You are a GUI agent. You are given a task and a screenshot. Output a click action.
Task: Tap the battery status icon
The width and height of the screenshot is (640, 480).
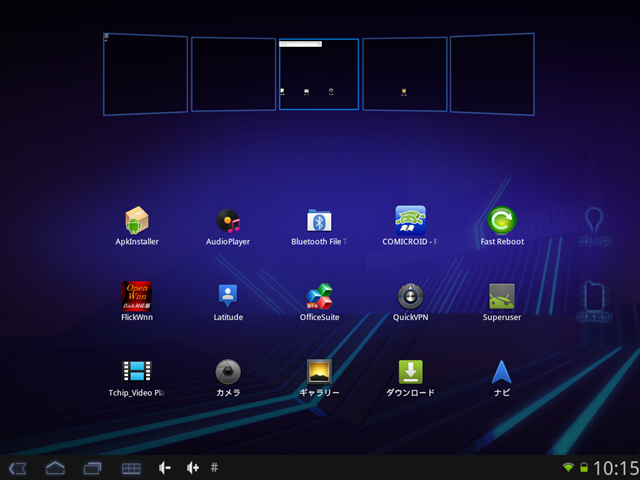pyautogui.click(x=584, y=467)
